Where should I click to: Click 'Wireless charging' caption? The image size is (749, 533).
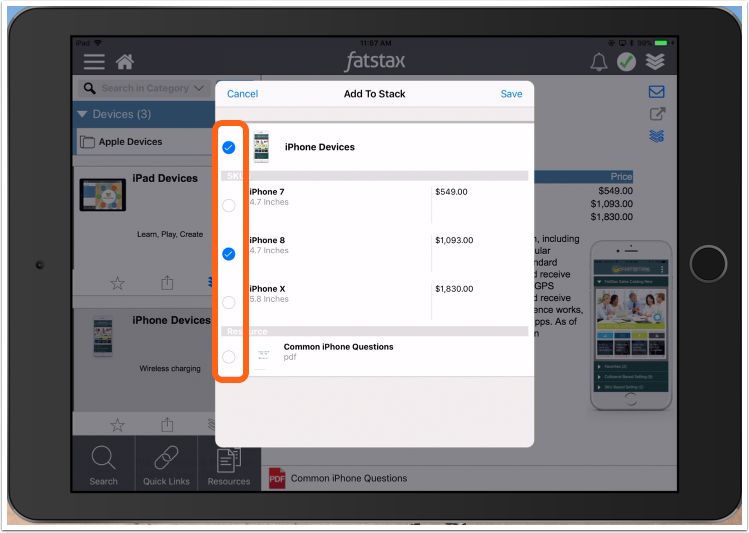point(170,368)
